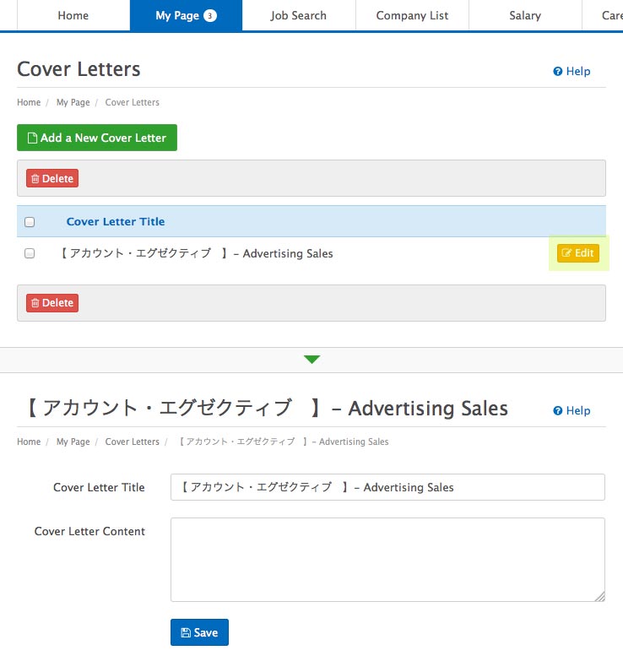Open the Company List tab
623x672 pixels.
[x=412, y=15]
